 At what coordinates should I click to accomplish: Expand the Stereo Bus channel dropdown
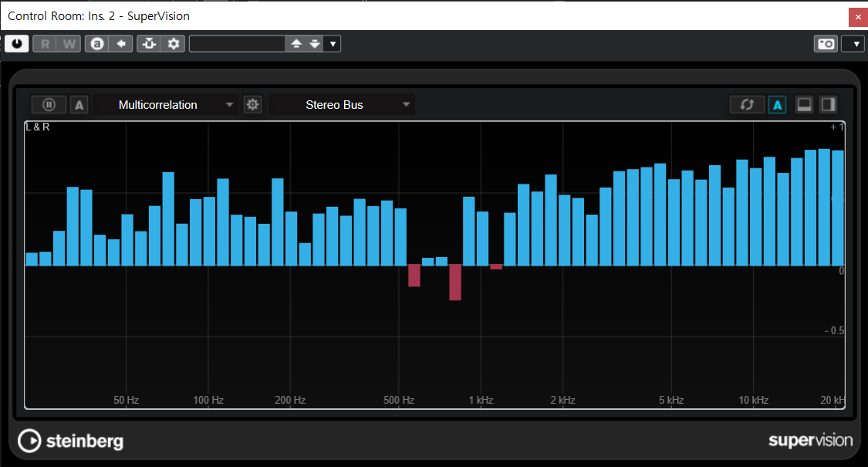(342, 105)
